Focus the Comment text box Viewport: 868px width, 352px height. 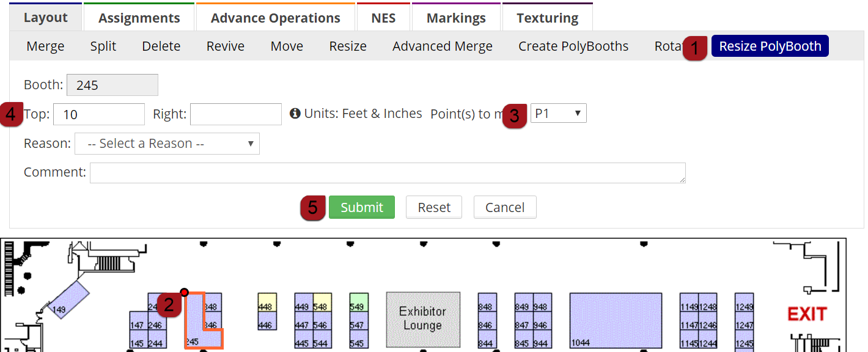(387, 172)
